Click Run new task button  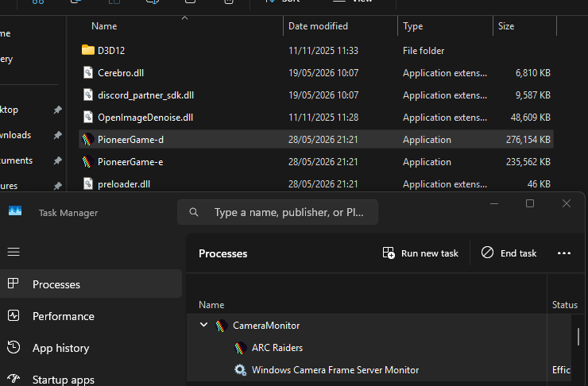420,253
